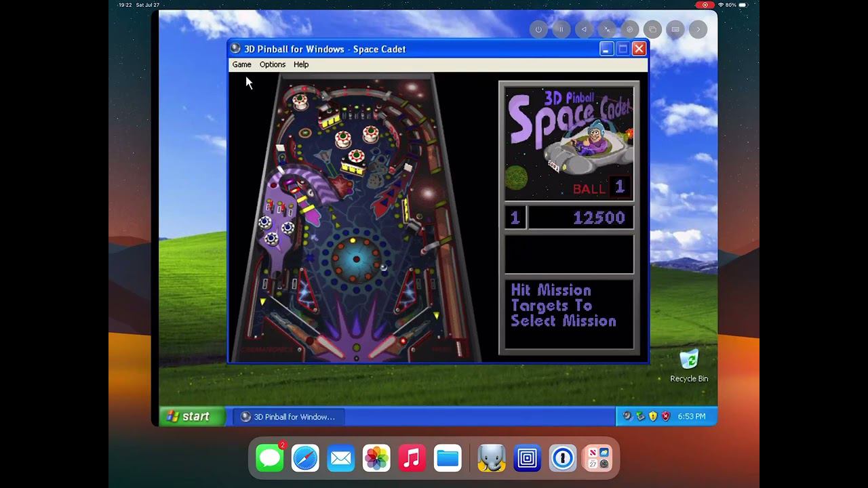Click the "Hit Mission Targets To Select Mission" message
Viewport: 868px width, 488px height.
564,306
